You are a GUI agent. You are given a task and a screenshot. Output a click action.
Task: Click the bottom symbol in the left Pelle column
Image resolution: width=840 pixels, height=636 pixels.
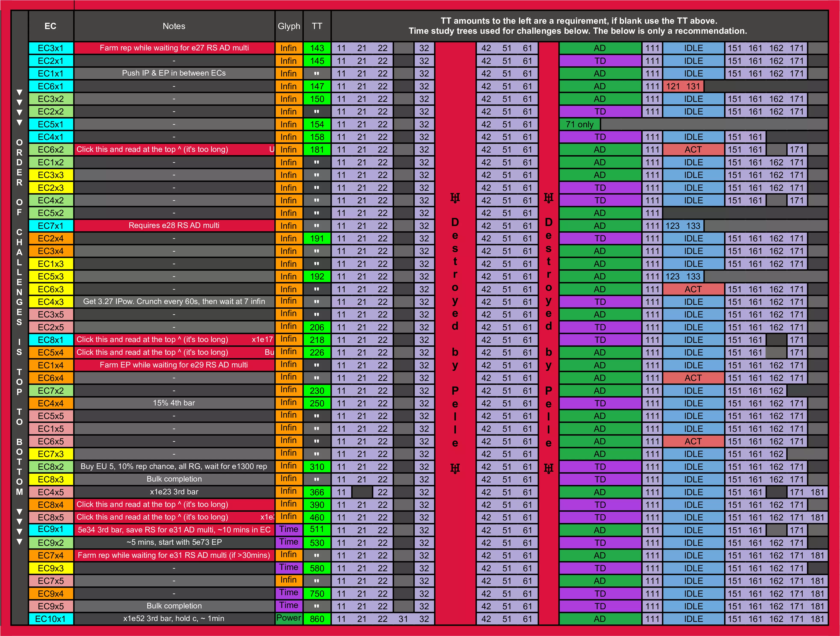click(x=455, y=468)
